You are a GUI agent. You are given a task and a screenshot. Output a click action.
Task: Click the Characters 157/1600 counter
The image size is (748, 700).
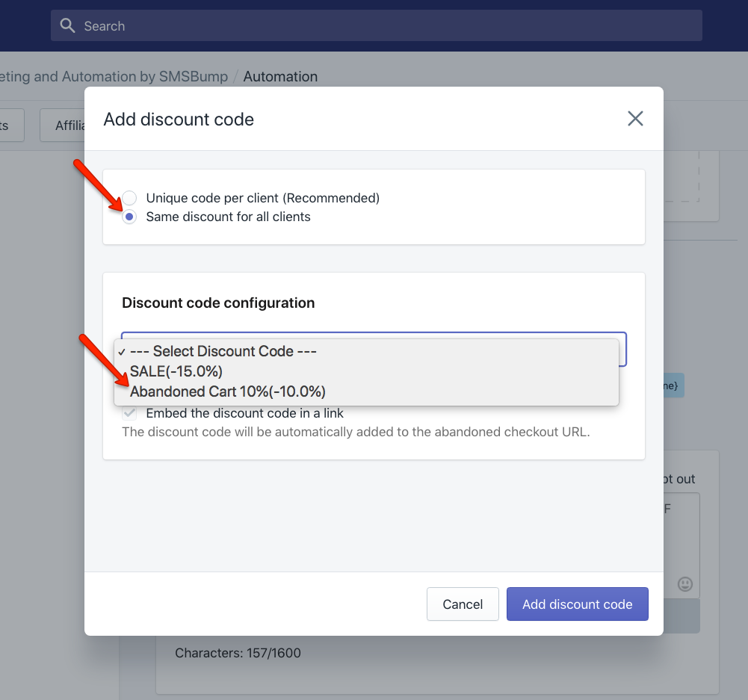[236, 653]
